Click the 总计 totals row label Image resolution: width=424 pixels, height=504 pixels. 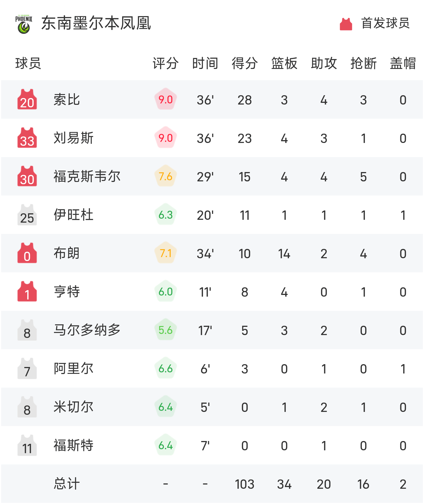click(67, 484)
